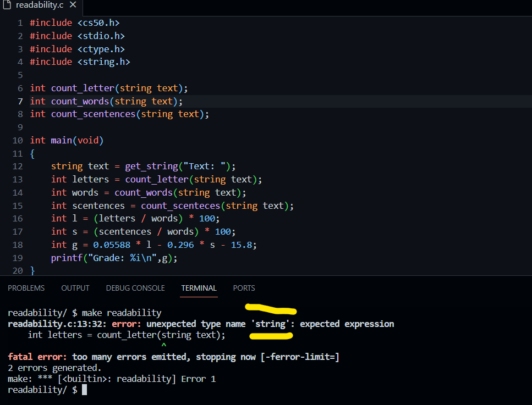
Task: Click the caret marker under the error line
Action: point(163,345)
